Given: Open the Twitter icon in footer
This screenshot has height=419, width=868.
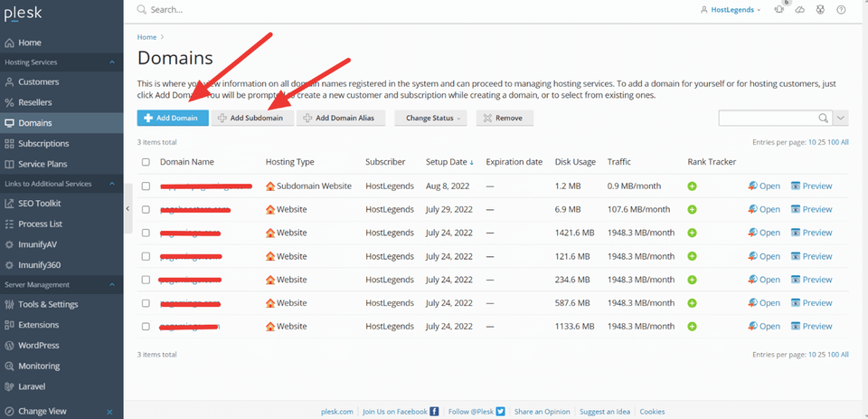Looking at the screenshot, I should pos(500,412).
